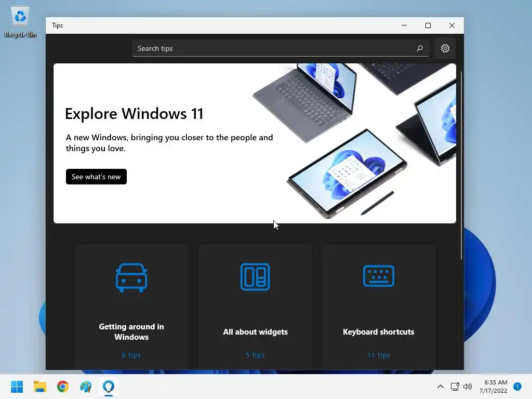Viewport: 532px width, 399px height.
Task: Open the clock showing 6:35 AM
Action: coord(494,387)
